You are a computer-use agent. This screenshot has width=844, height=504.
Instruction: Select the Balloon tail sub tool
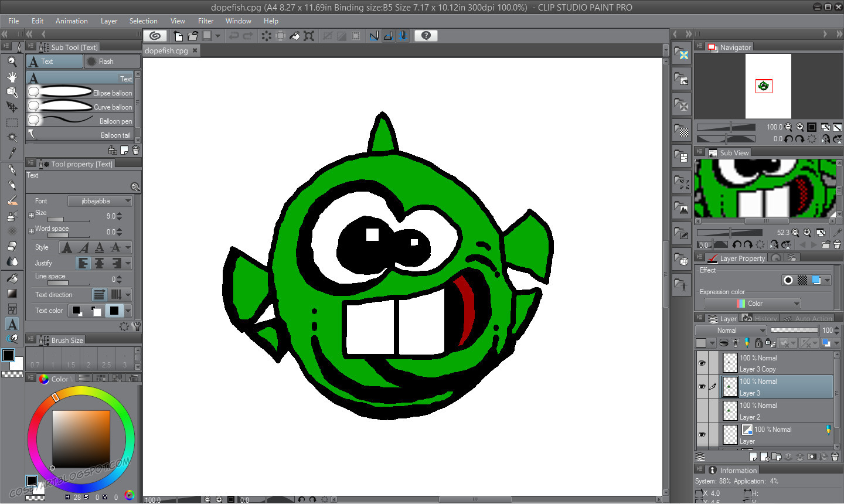[x=80, y=135]
